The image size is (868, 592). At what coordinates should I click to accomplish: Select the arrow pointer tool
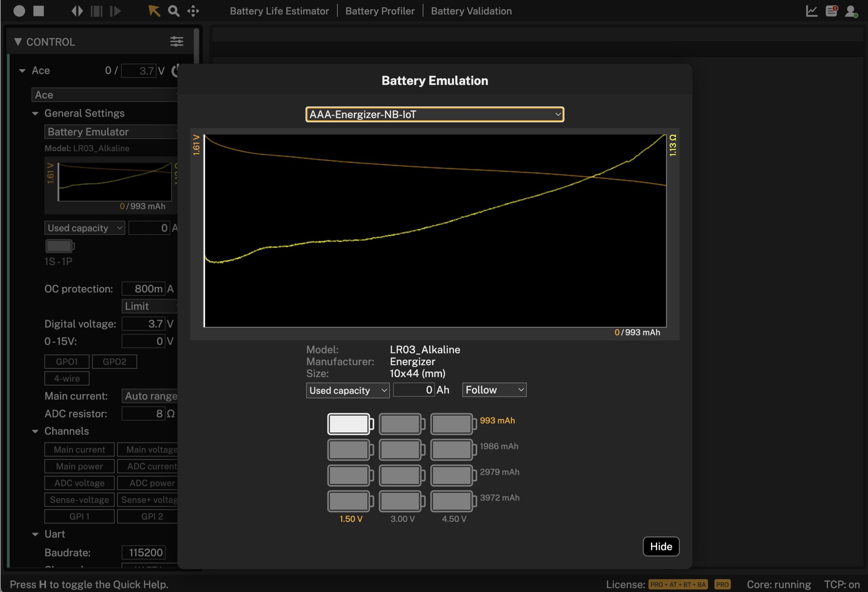tap(154, 11)
